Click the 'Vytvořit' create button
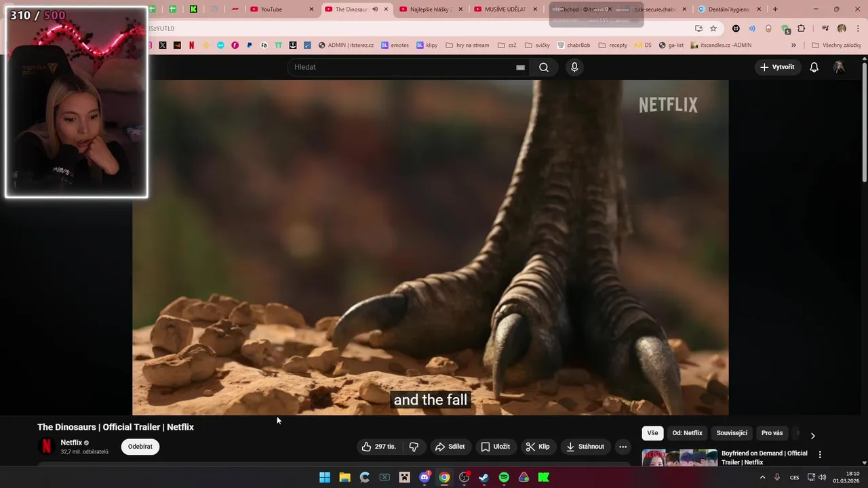The height and width of the screenshot is (488, 868). pyautogui.click(x=777, y=67)
